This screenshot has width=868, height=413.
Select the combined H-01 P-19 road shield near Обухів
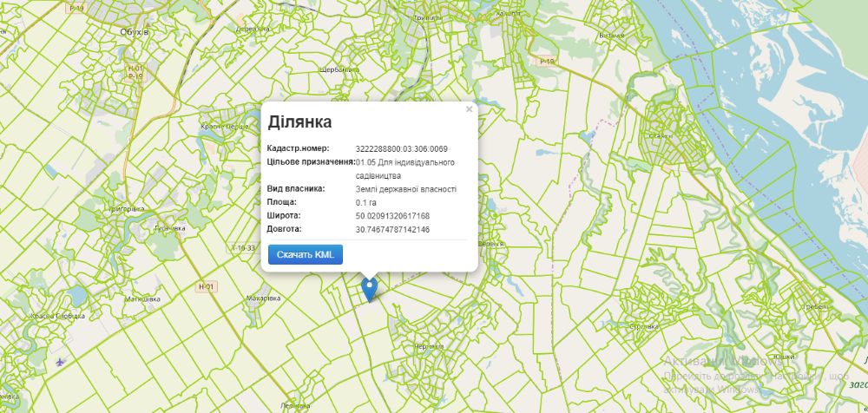[x=135, y=73]
